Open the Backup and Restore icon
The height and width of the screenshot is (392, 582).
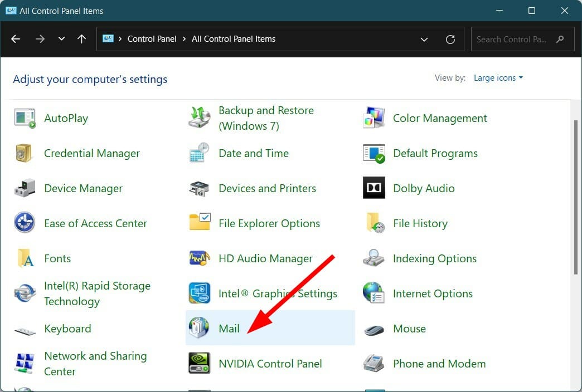click(x=200, y=117)
